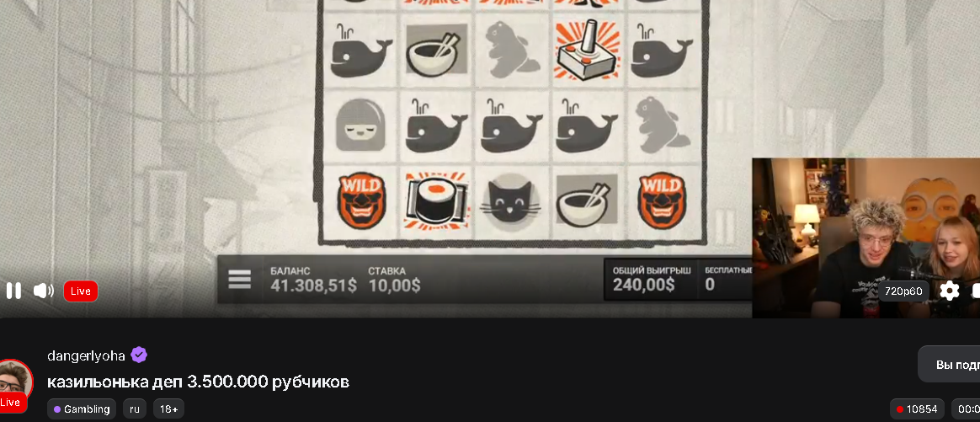980x422 pixels.
Task: Jump to live via red Live badge
Action: click(81, 291)
